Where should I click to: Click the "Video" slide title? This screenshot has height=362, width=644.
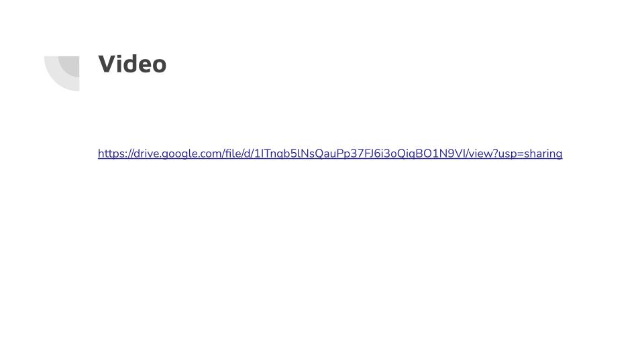coord(132,64)
